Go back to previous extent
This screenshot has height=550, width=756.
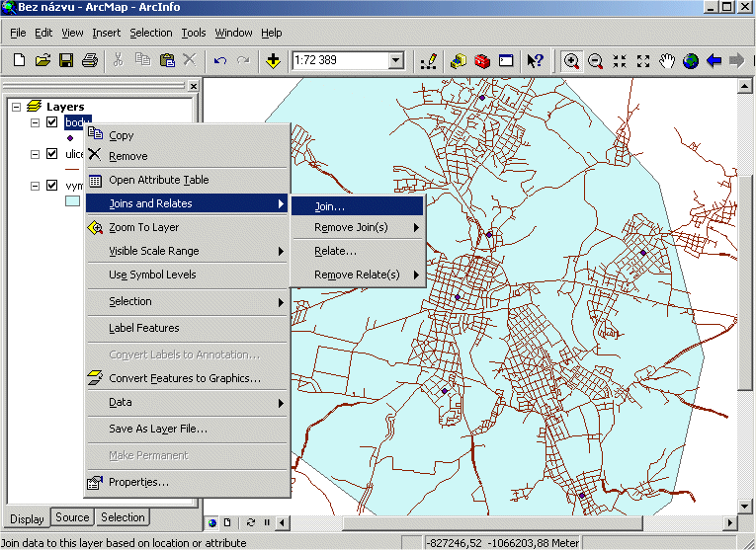point(714,61)
